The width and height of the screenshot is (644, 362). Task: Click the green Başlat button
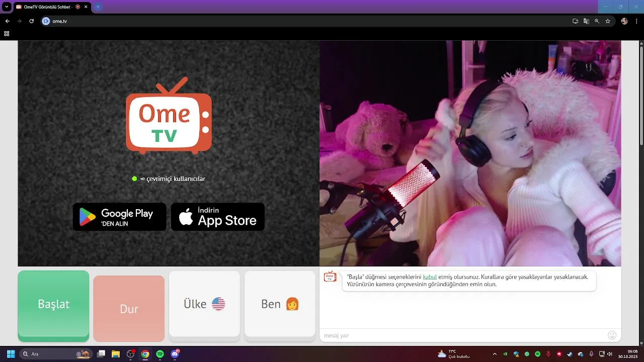tap(53, 306)
